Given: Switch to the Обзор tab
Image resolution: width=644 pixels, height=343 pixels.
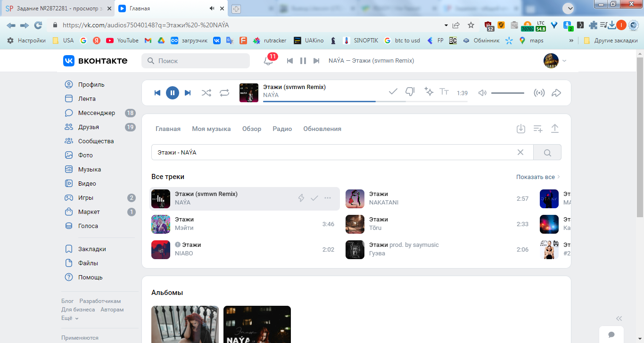Looking at the screenshot, I should (x=252, y=129).
